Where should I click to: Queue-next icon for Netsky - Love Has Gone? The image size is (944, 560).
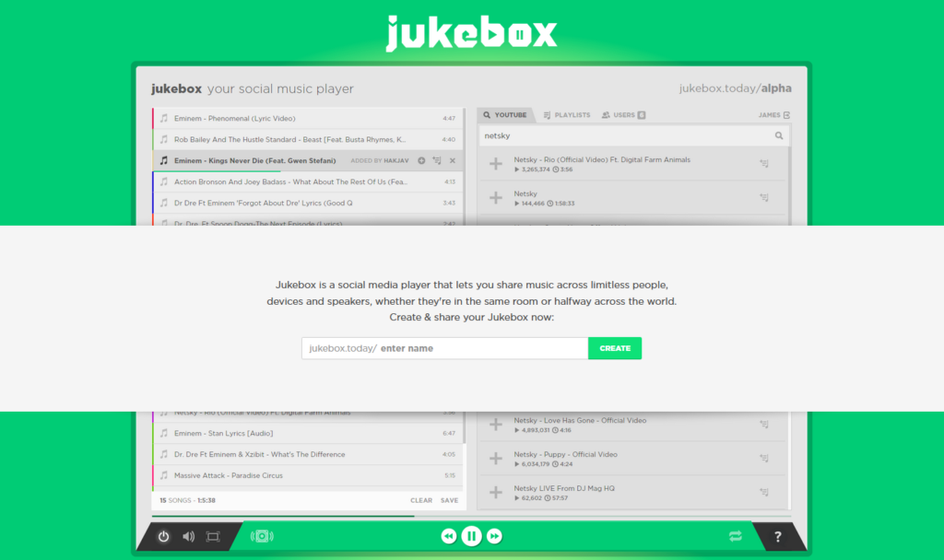click(764, 425)
